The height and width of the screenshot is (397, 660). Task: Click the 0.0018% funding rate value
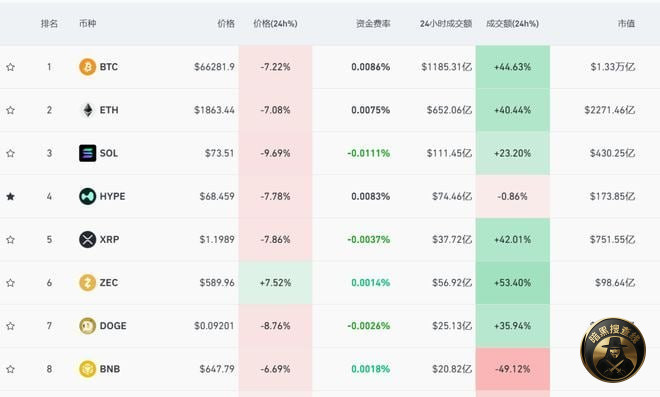pos(371,369)
